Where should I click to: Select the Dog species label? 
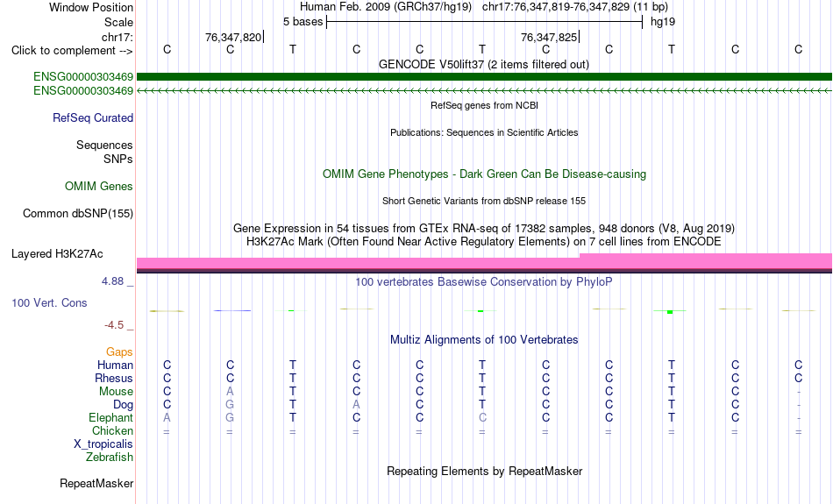(x=123, y=405)
